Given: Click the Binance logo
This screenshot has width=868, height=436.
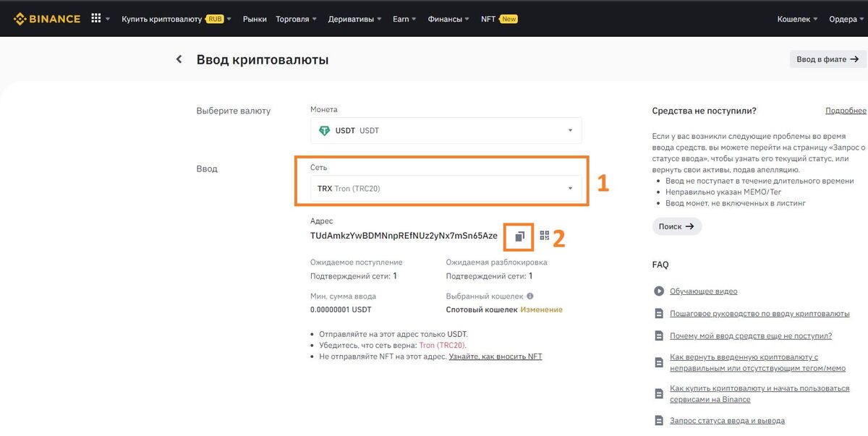Looking at the screenshot, I should point(46,19).
